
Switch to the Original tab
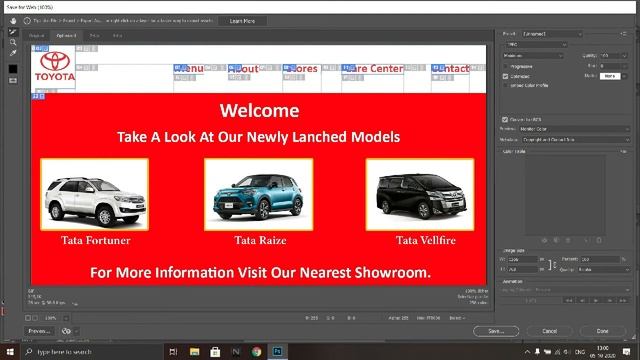[x=36, y=36]
